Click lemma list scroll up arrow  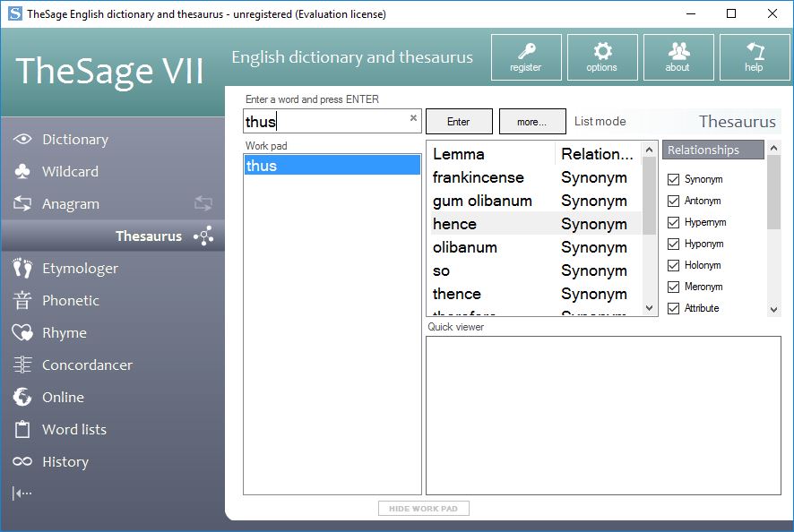pos(649,150)
